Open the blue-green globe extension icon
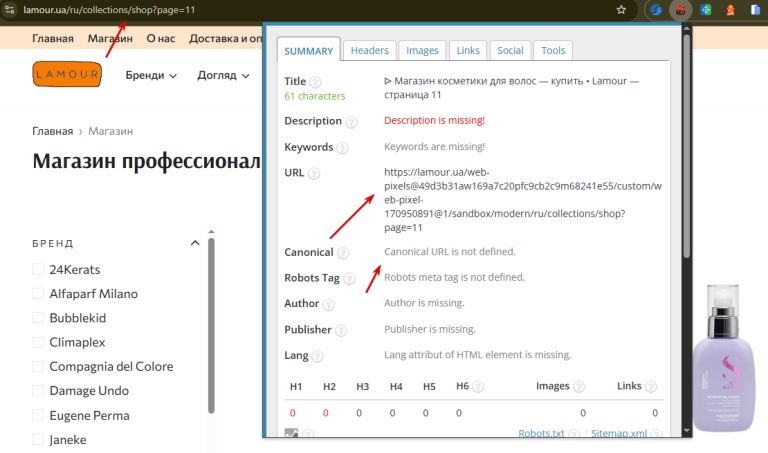 coord(705,10)
